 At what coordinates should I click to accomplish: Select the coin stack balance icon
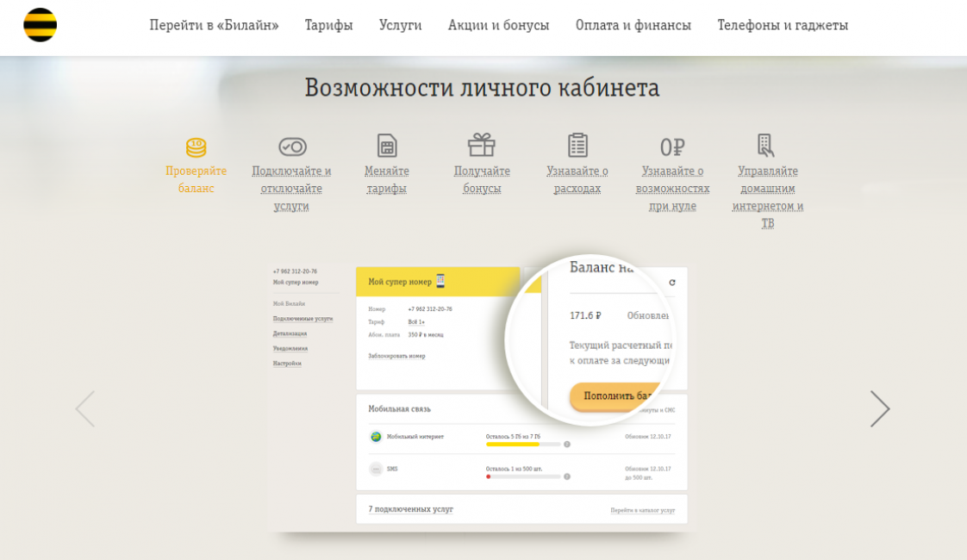coord(197,147)
